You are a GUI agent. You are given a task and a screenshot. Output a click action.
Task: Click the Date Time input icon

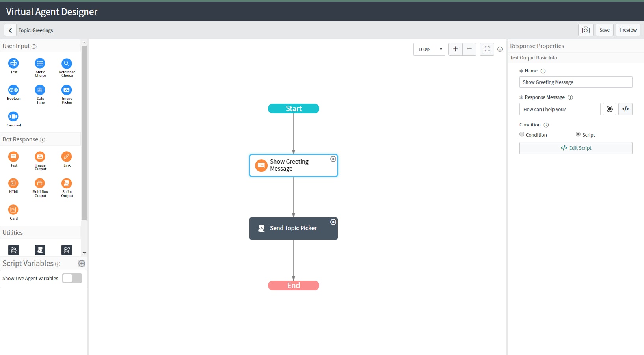click(40, 90)
